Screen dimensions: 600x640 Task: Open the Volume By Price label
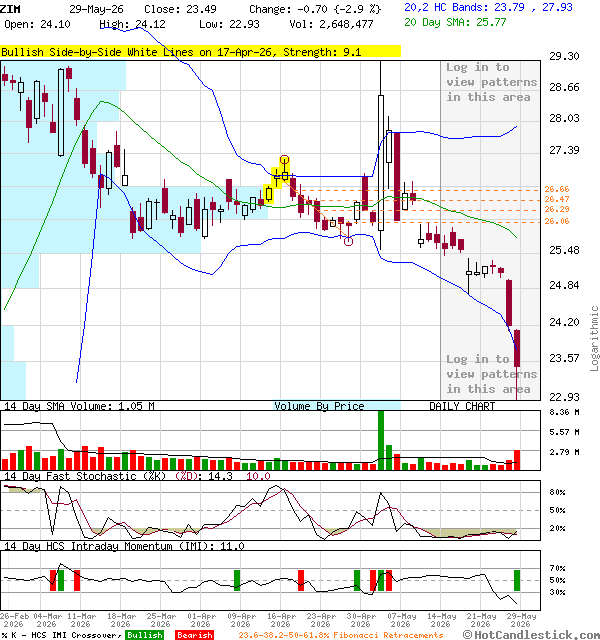(319, 406)
